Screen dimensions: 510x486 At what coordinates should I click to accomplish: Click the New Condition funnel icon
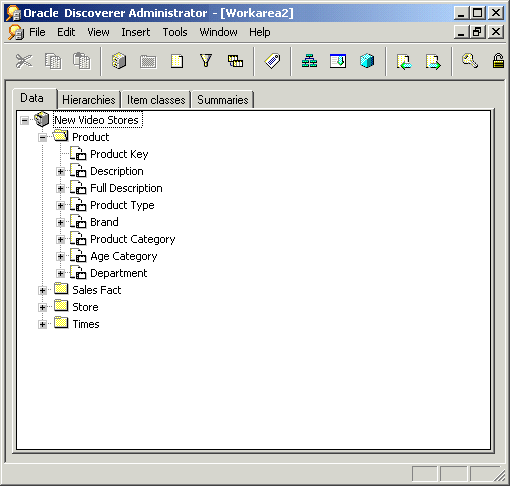point(206,61)
